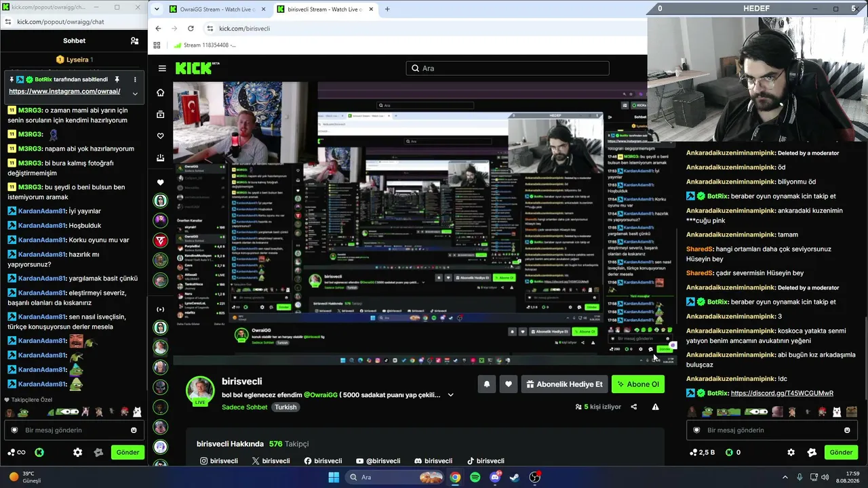
Task: Follow birisvecli with the heart button
Action: click(509, 384)
